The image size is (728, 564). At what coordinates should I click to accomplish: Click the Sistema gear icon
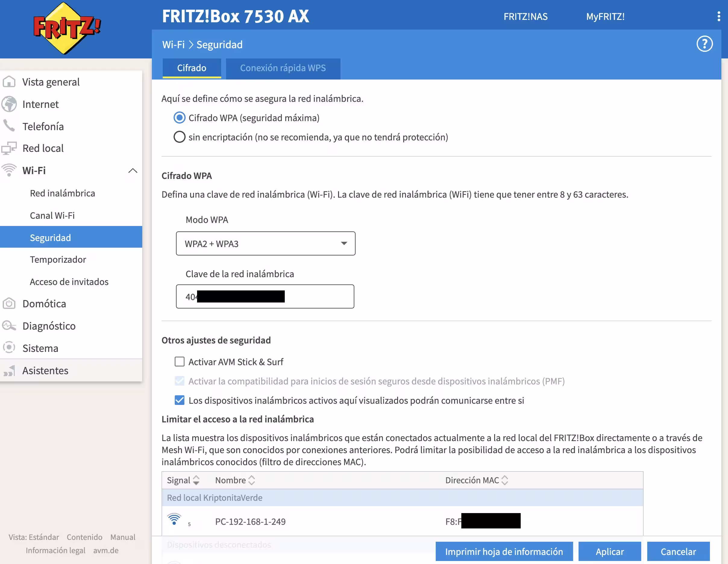pyautogui.click(x=9, y=348)
